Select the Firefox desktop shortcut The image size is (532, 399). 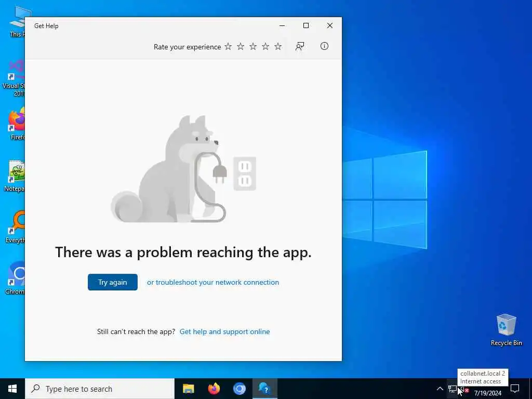tap(17, 124)
